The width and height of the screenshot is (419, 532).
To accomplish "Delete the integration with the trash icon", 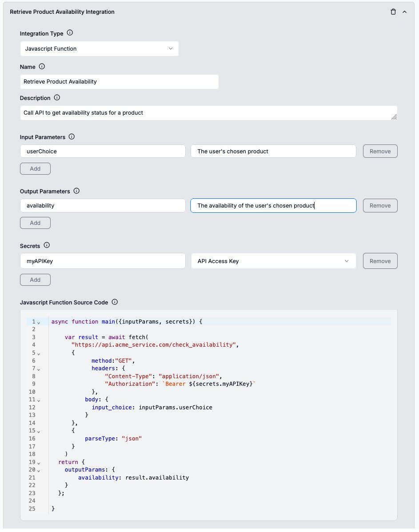I will click(x=393, y=12).
